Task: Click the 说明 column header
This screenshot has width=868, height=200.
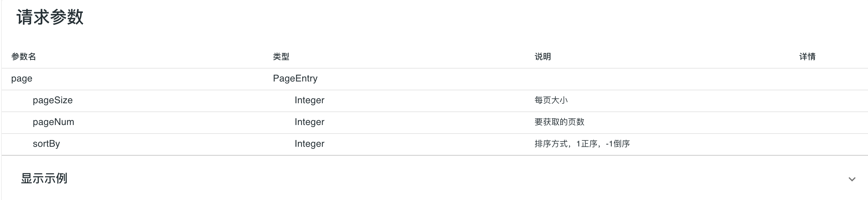Action: click(542, 56)
